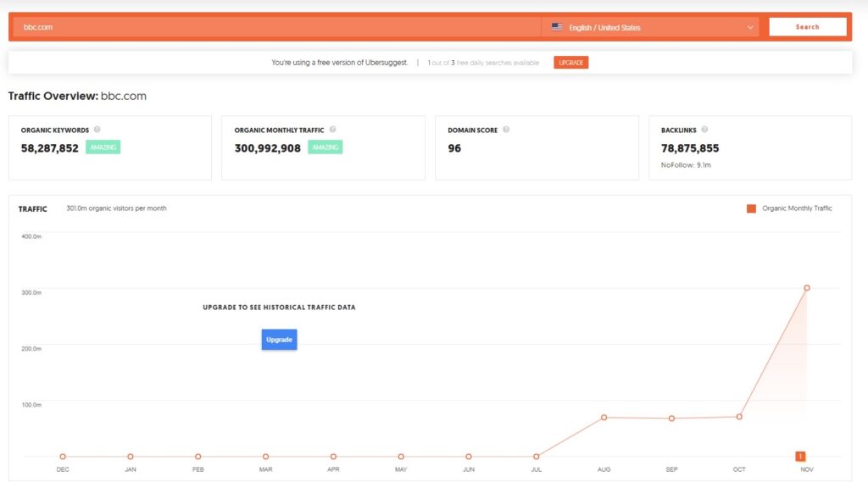Click the orange UPGRADE button in banner
The image size is (868, 488).
pos(570,63)
